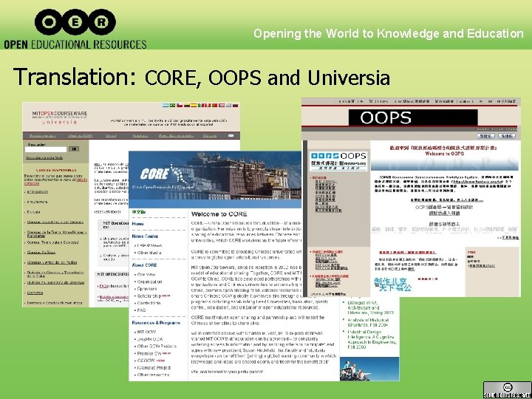Screen dimensions: 532x399
Task: Open Other OCW Projects in CORE sidebar
Action: [157, 347]
